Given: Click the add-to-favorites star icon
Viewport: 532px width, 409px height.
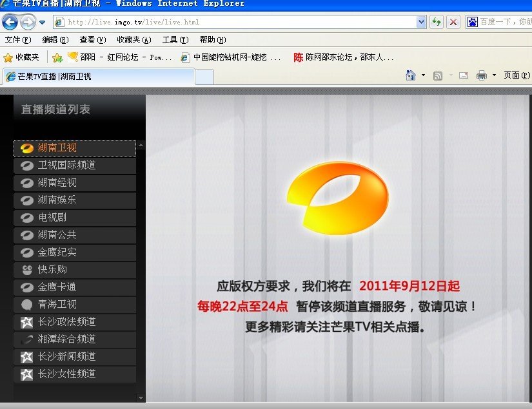Looking at the screenshot, I should pos(58,56).
